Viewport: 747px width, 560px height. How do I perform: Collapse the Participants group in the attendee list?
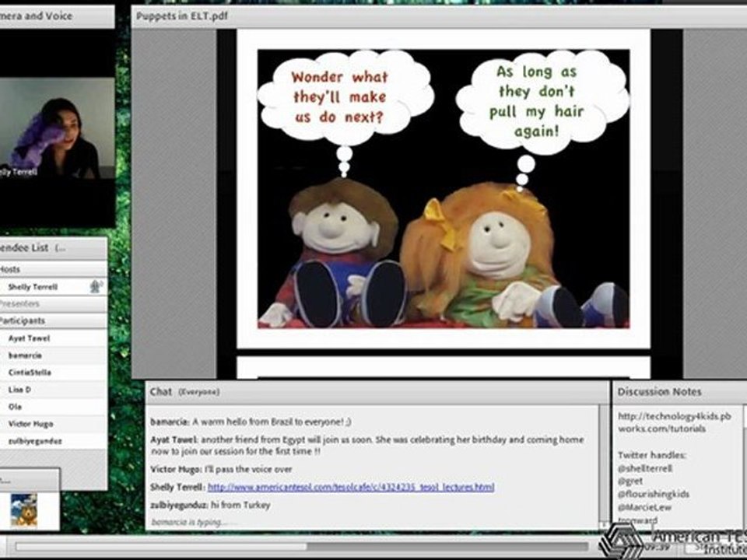point(54,320)
